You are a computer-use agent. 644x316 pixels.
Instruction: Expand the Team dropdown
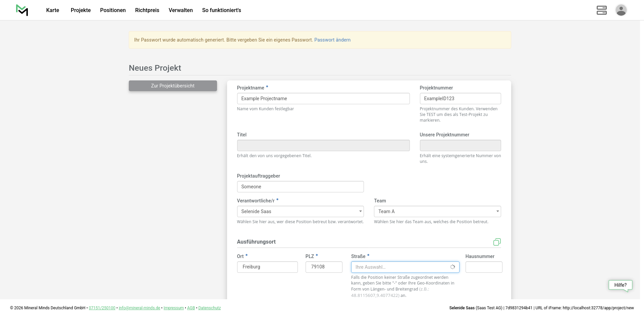click(x=437, y=211)
